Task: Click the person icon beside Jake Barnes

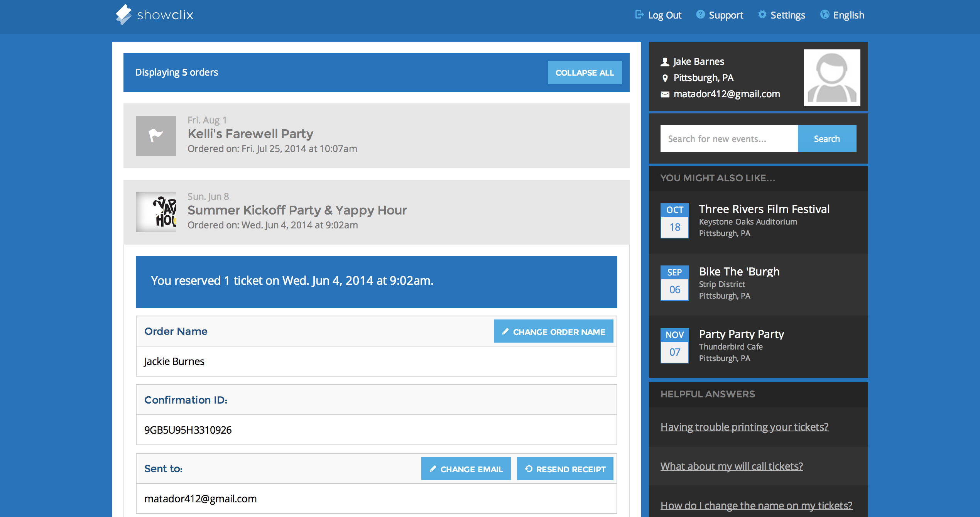Action: pos(664,61)
